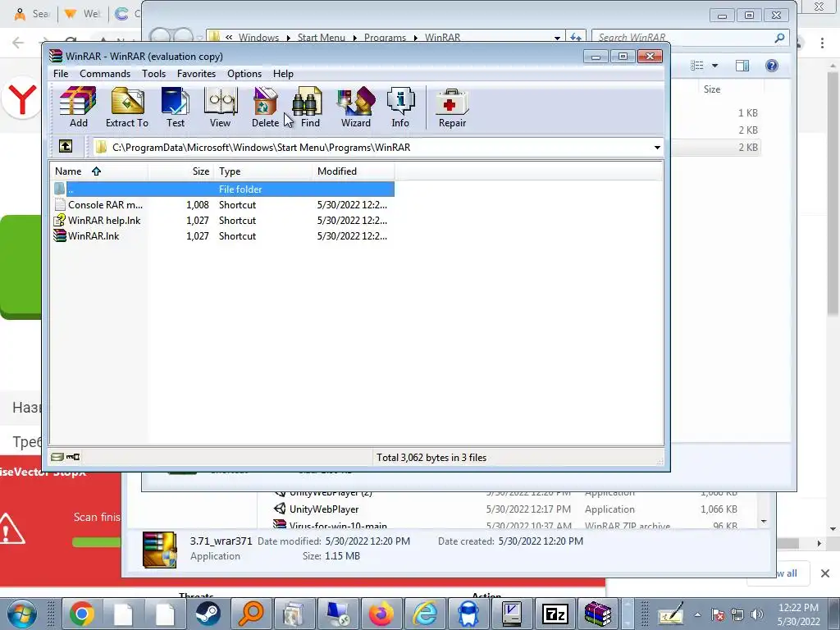Viewport: 840px width, 630px height.
Task: Click the search magnifier icon in Explorer
Action: tap(779, 38)
